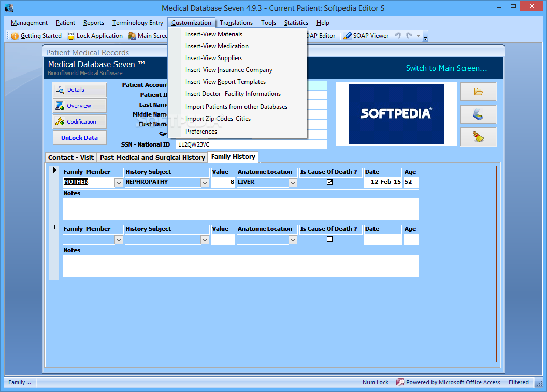Click the broom clear picture button
Screen dimensions: 547x392
coord(478,137)
